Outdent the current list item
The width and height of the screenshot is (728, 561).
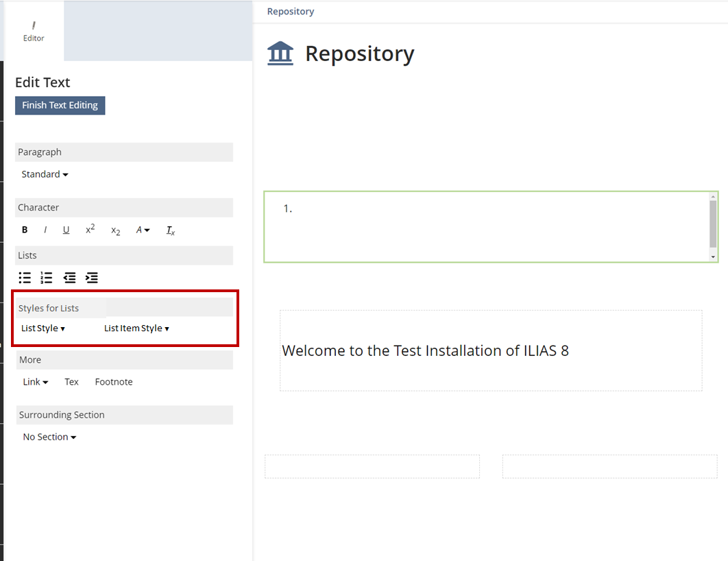click(69, 278)
